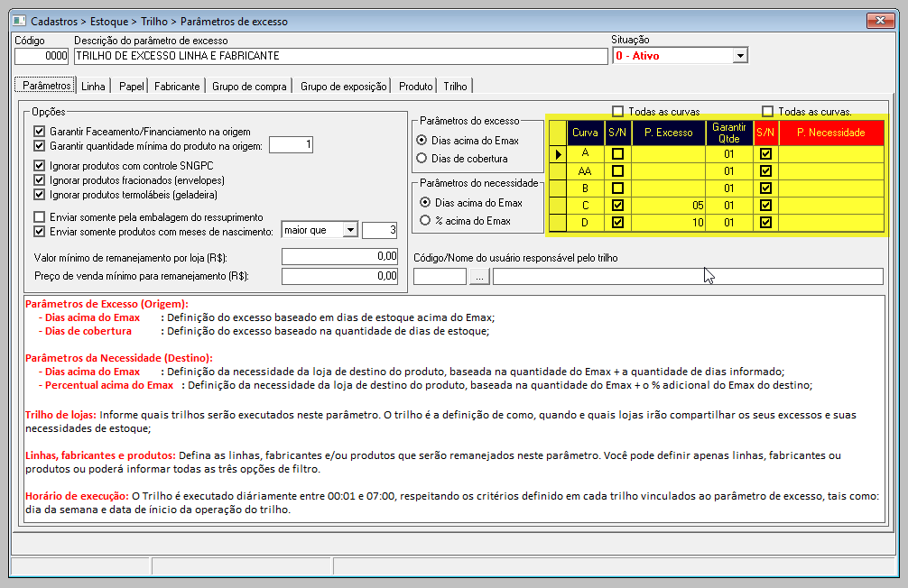This screenshot has width=908, height=588.
Task: Toggle Garantir Faceamento/Financiamento na origem checkbox
Action: (40, 132)
